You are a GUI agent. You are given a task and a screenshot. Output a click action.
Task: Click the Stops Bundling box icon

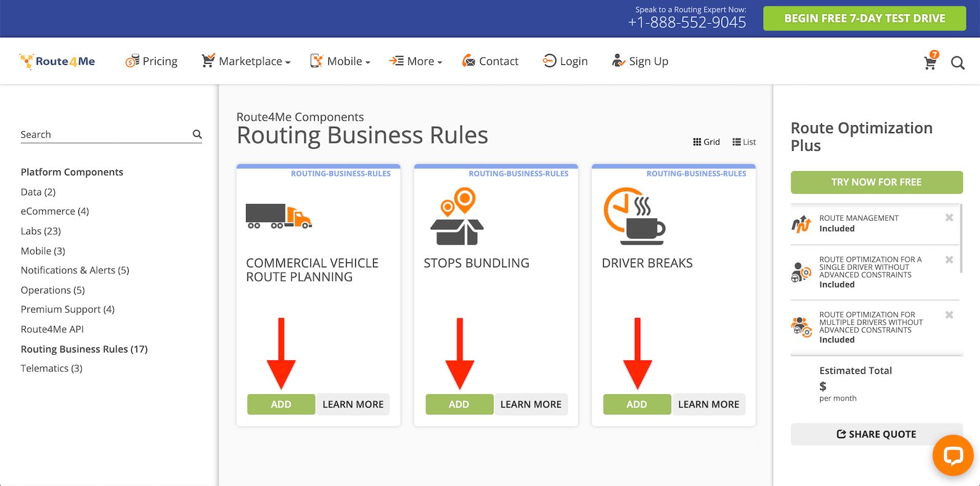(x=457, y=217)
